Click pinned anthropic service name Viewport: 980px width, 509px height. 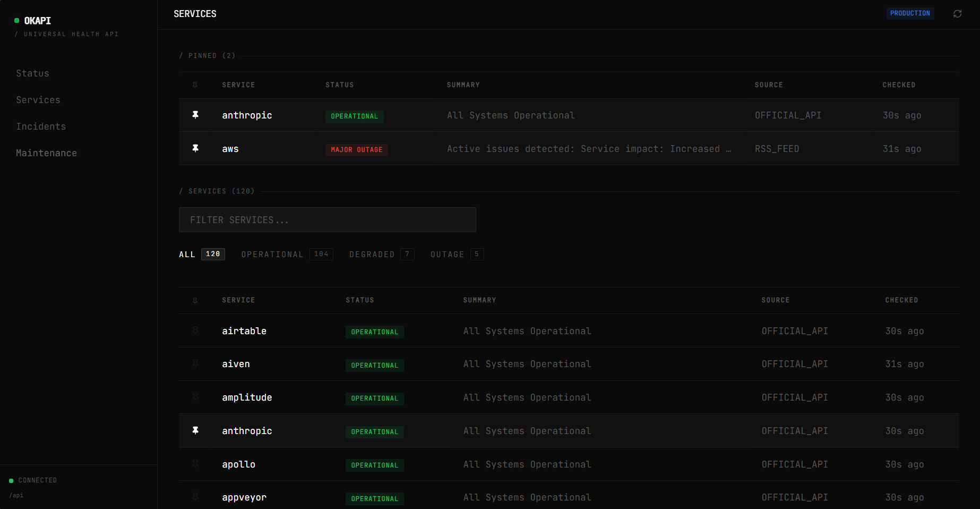(x=247, y=115)
